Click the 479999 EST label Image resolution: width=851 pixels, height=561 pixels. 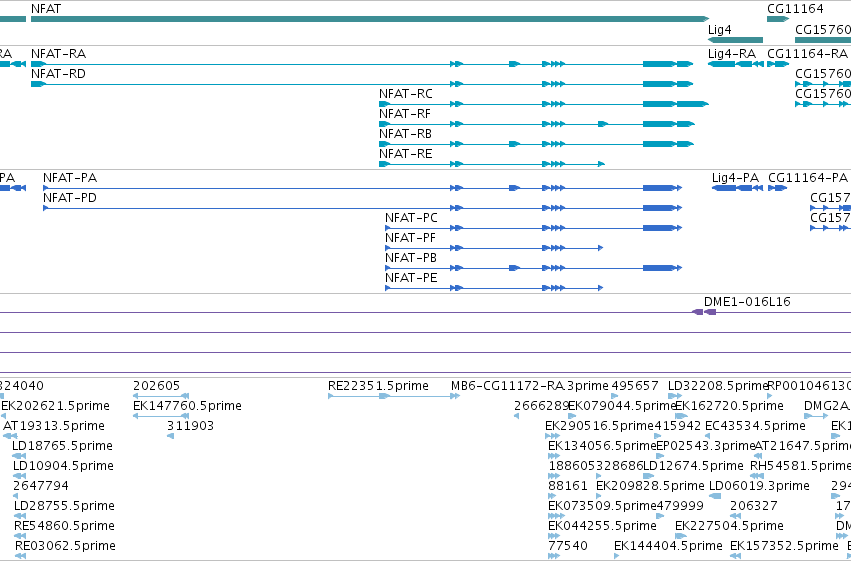(x=680, y=506)
